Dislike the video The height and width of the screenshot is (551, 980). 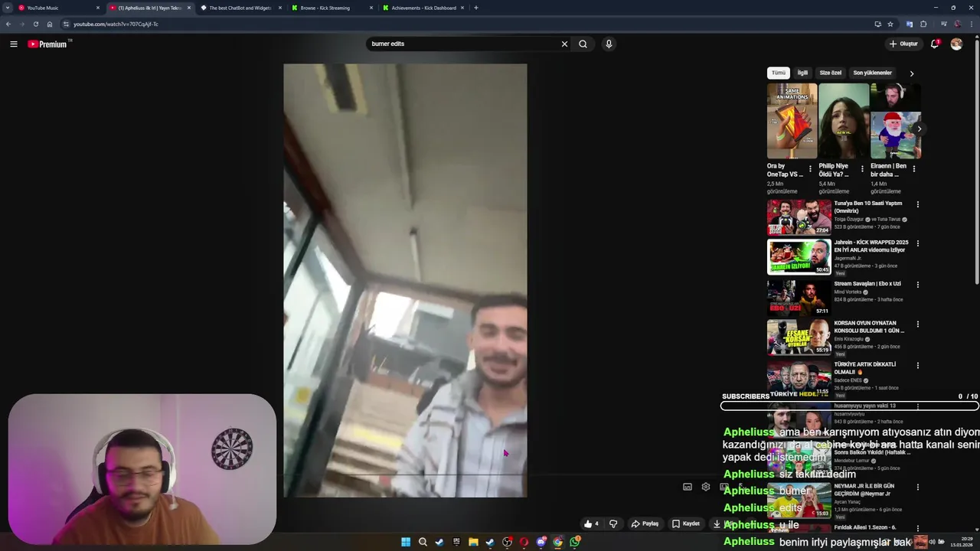(613, 523)
